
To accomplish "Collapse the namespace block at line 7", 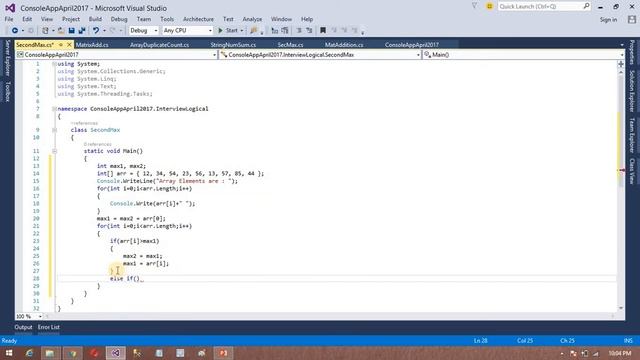I will click(54, 109).
